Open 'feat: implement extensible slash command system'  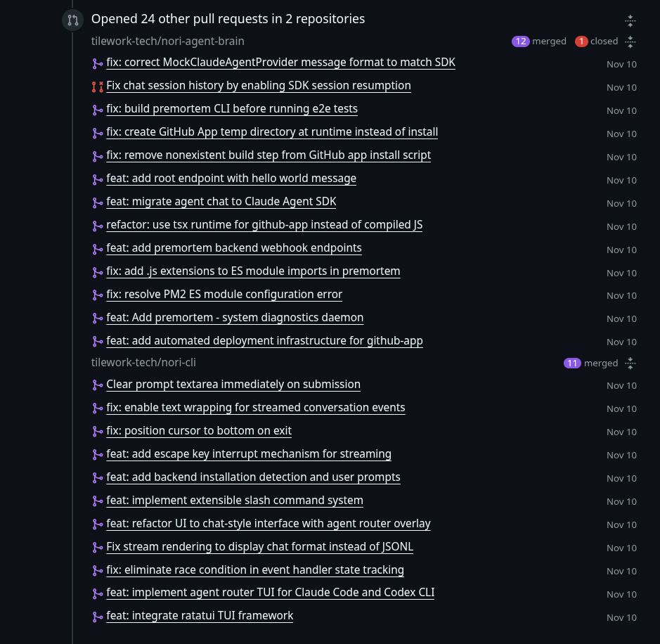[x=235, y=501]
